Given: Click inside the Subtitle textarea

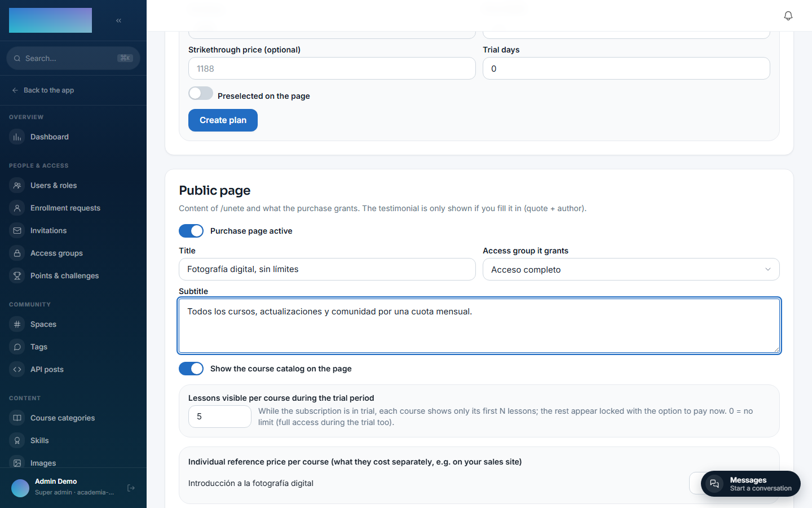Looking at the screenshot, I should [x=479, y=326].
